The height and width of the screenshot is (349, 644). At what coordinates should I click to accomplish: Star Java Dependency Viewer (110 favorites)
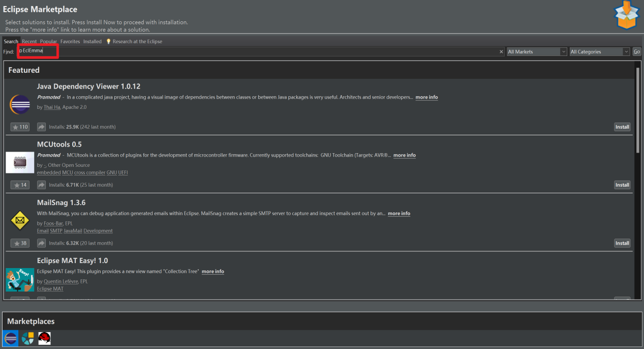point(20,127)
